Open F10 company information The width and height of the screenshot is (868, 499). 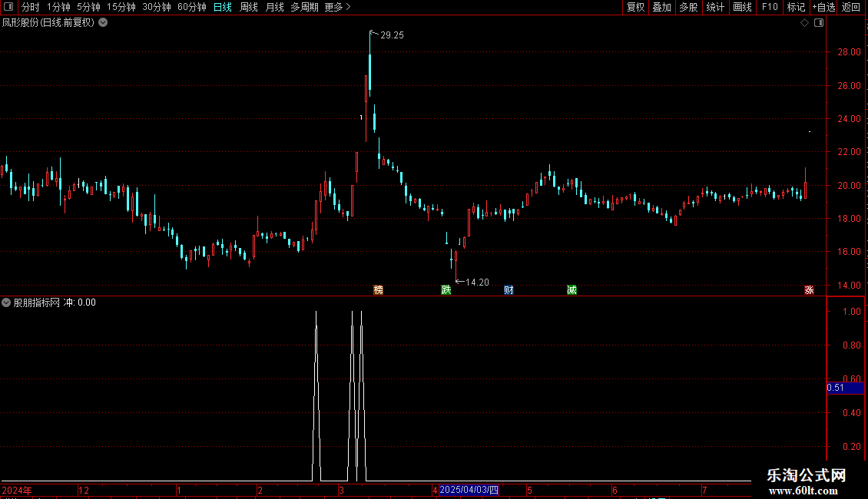tap(770, 7)
